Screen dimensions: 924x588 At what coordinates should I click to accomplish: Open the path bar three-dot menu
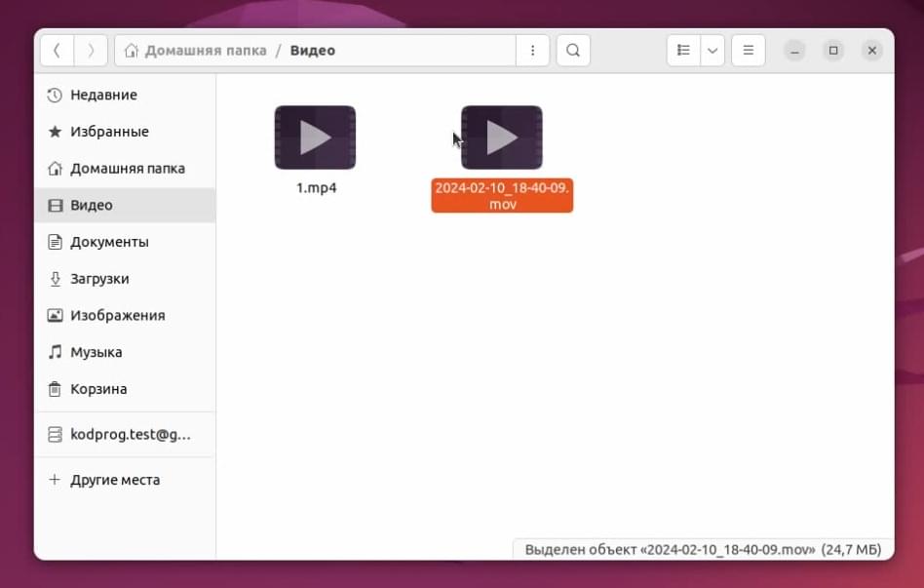(x=533, y=51)
